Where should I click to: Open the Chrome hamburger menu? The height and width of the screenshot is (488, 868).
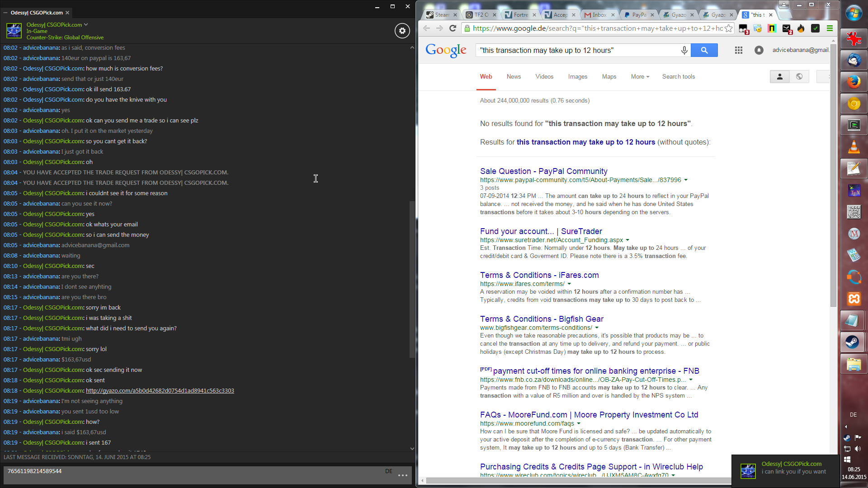(830, 28)
